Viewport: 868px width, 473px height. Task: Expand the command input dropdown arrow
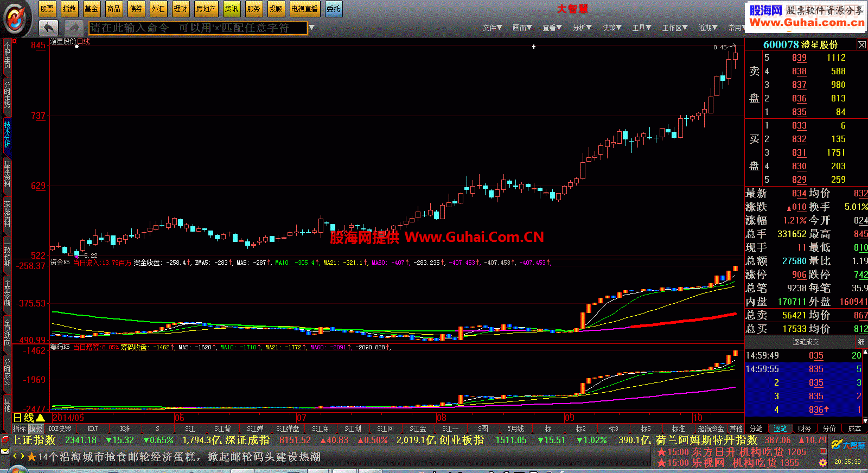point(312,28)
